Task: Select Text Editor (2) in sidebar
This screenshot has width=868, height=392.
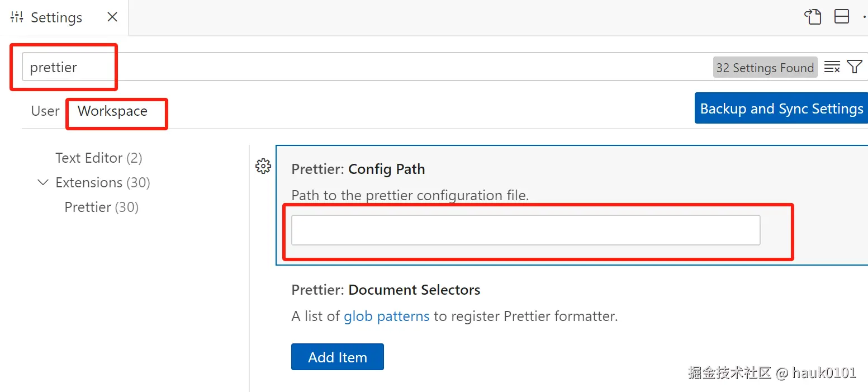Action: [x=99, y=158]
